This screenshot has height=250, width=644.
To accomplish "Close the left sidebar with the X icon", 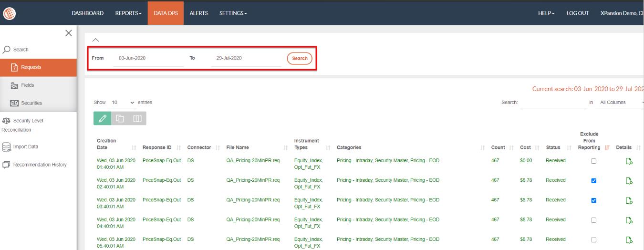I will click(x=68, y=33).
